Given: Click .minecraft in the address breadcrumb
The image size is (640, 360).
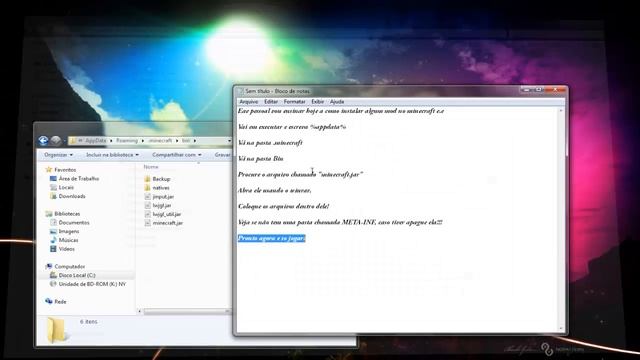Looking at the screenshot, I should 160,141.
